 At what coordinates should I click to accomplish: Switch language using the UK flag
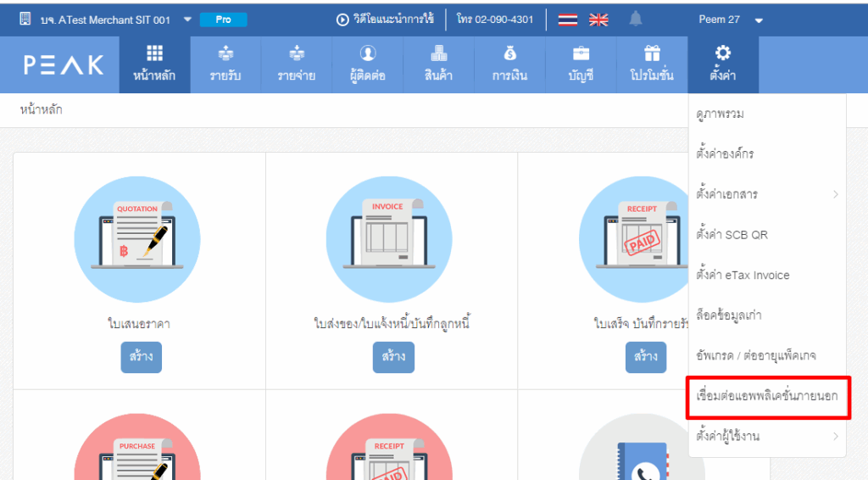point(598,20)
